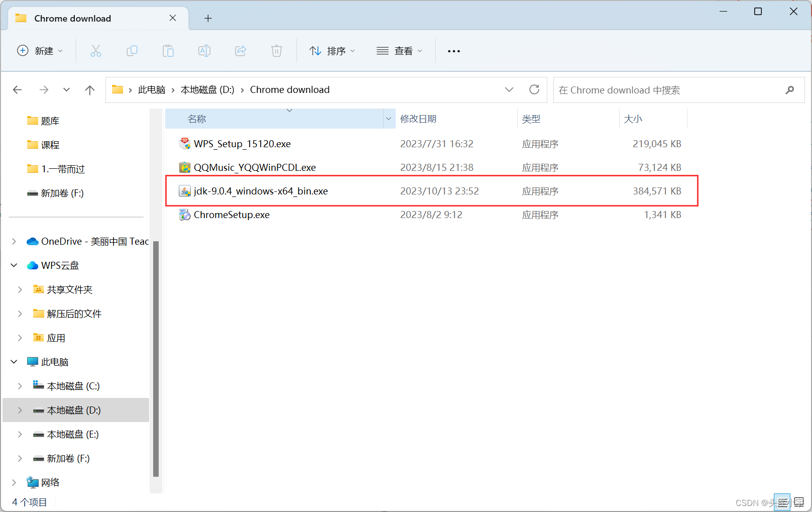Screen dimensions: 812x512
Task: Click Chrome download in the breadcrumb
Action: coord(290,90)
